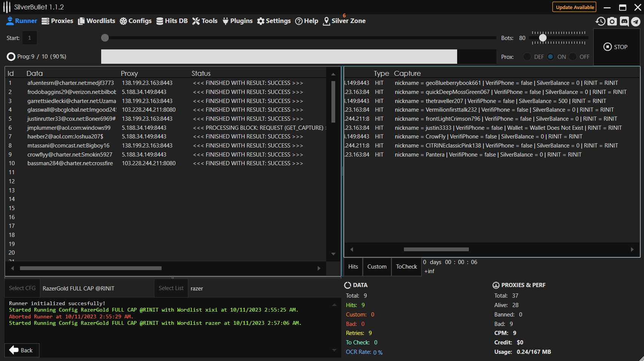Open the Configs gear menu
The image size is (644, 361).
point(136,21)
